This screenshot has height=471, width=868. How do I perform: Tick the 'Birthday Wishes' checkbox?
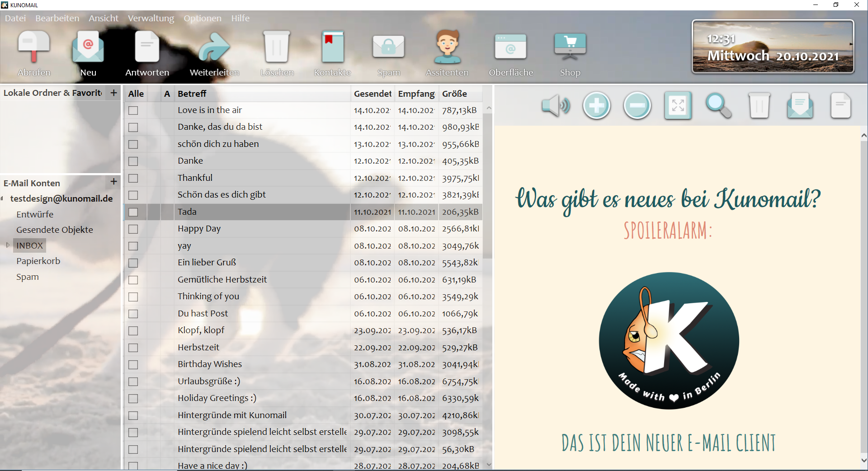pyautogui.click(x=133, y=365)
